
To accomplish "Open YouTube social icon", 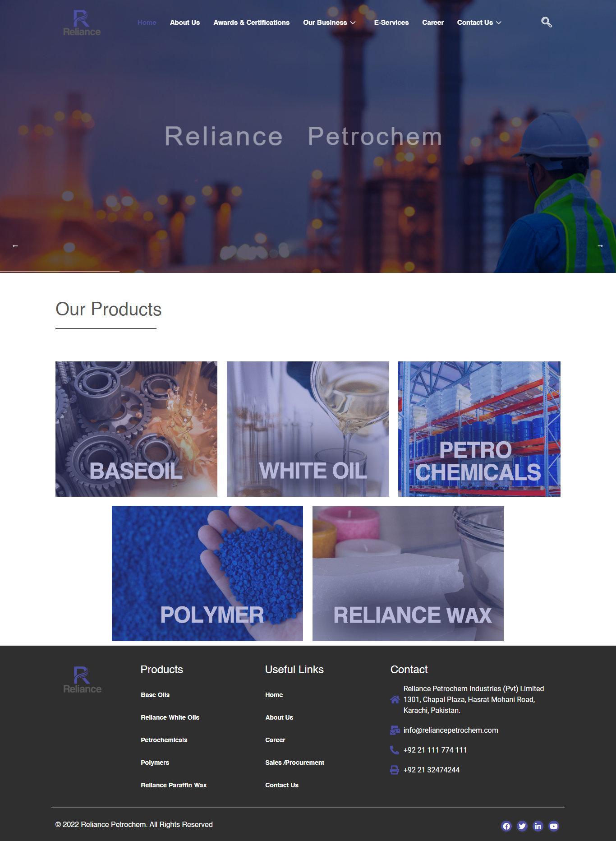I will (x=554, y=826).
